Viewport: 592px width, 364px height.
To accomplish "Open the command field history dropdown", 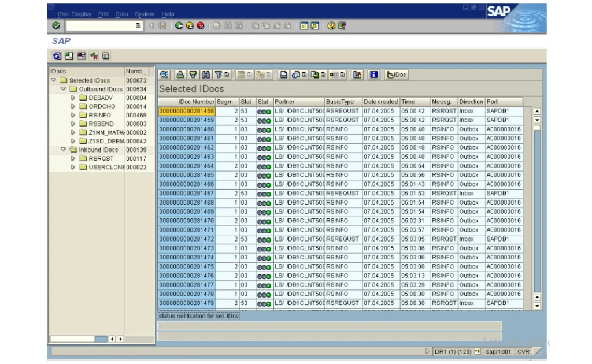I will (x=138, y=25).
